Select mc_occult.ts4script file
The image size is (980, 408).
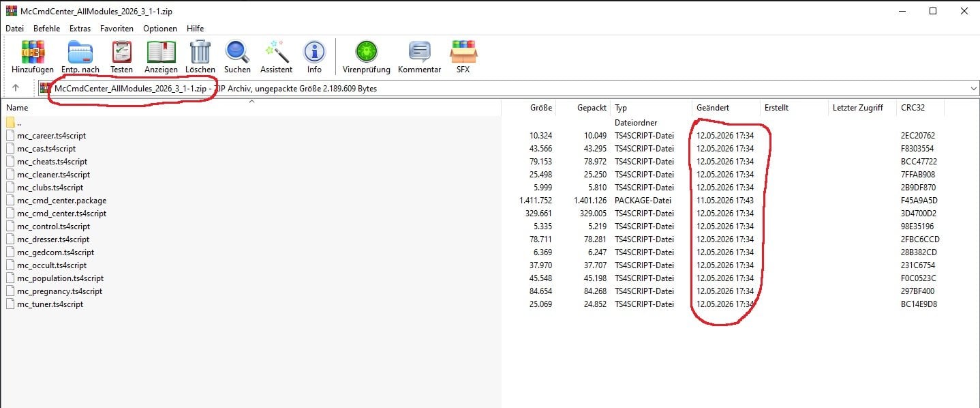[52, 265]
